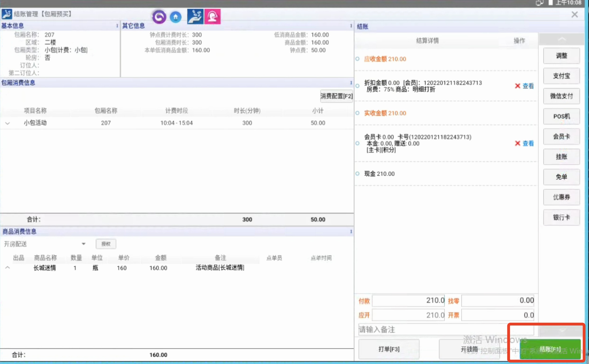The image size is (589, 364).
Task: Collapse the 商品消费信息 section pin
Action: tap(351, 232)
